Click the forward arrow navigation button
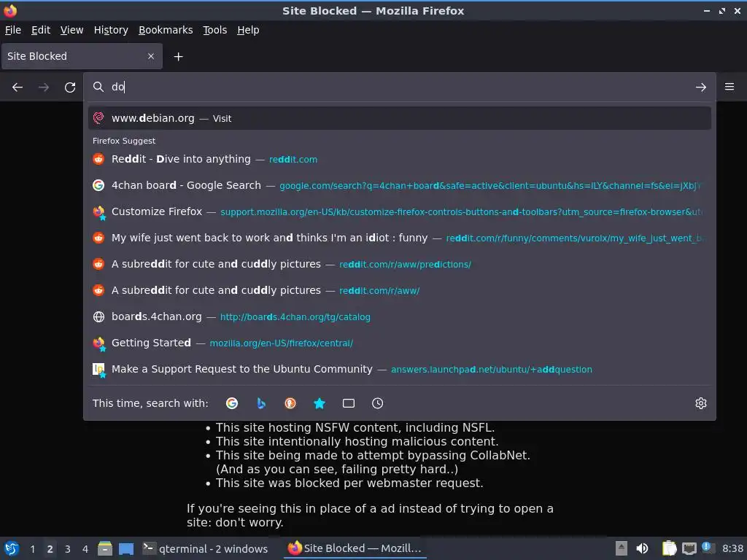The width and height of the screenshot is (747, 560). click(x=44, y=87)
